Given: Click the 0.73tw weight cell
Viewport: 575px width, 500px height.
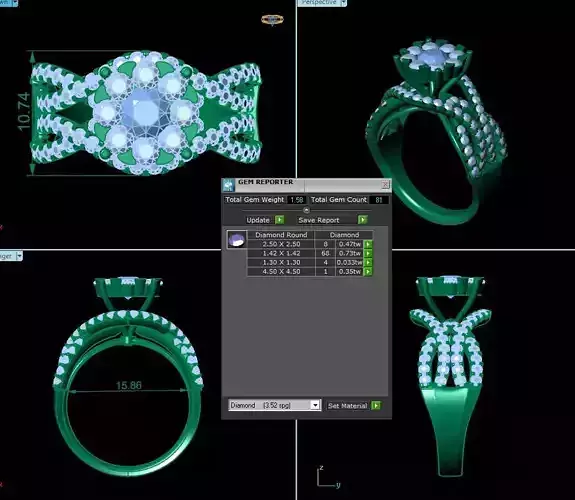Looking at the screenshot, I should (x=349, y=253).
